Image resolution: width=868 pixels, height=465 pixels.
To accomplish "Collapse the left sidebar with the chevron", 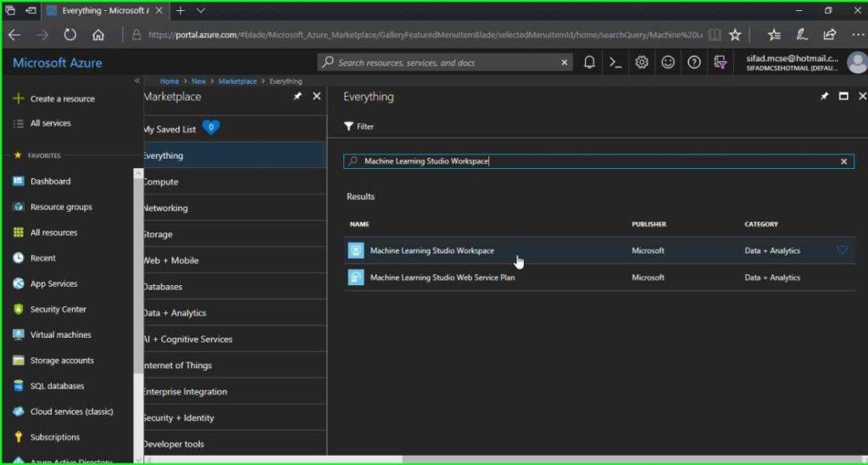I will [x=137, y=81].
